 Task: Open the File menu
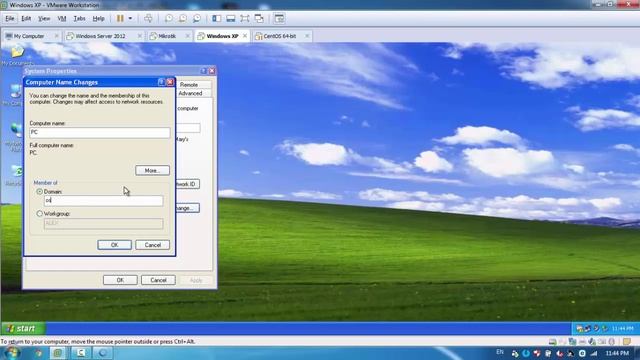click(x=10, y=18)
